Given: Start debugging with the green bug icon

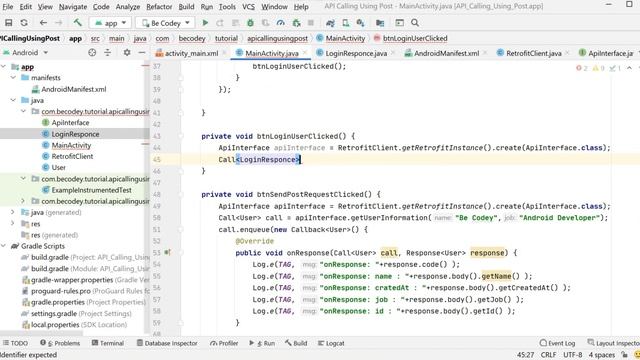Looking at the screenshot, I should click(251, 23).
